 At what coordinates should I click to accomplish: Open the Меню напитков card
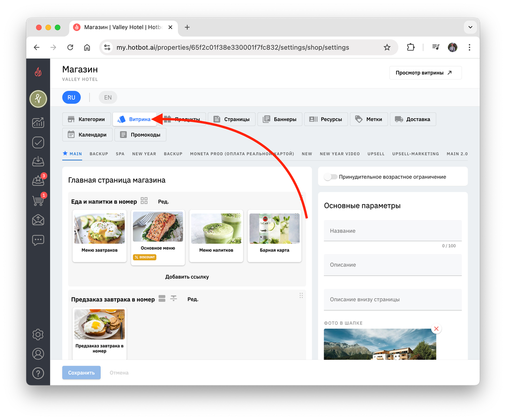tap(216, 236)
